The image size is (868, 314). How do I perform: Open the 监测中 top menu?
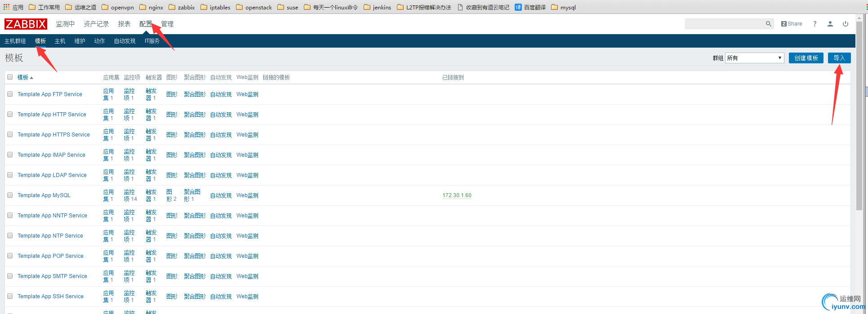tap(65, 24)
